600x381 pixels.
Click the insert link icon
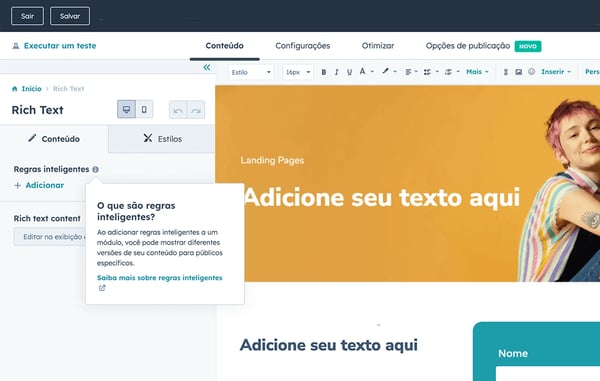pos(505,72)
